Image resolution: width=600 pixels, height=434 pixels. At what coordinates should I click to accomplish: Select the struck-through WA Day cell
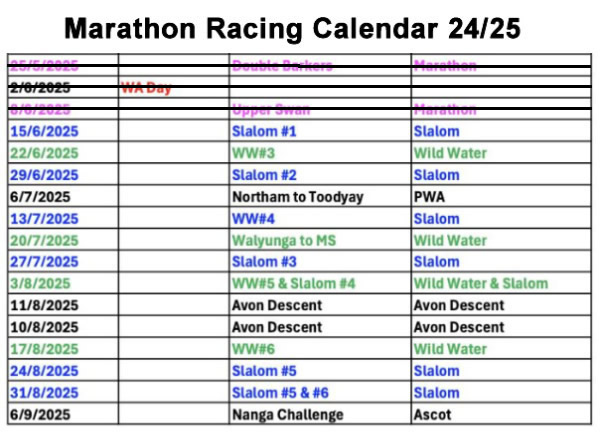(146, 88)
